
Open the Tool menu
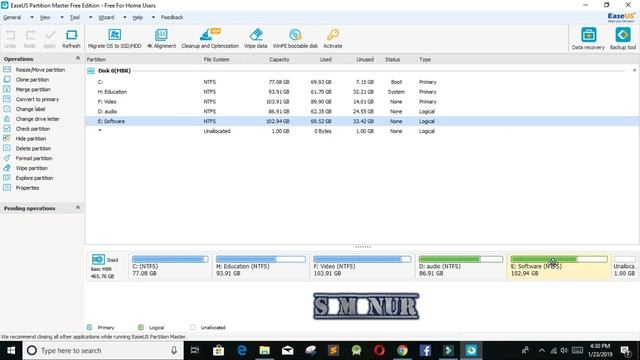coord(75,18)
